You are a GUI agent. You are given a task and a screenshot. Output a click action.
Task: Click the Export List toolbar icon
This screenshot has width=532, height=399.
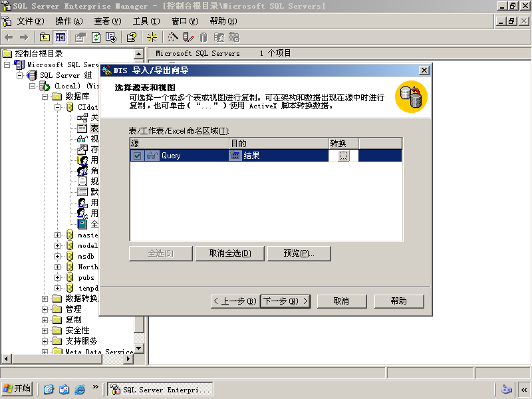(111, 37)
